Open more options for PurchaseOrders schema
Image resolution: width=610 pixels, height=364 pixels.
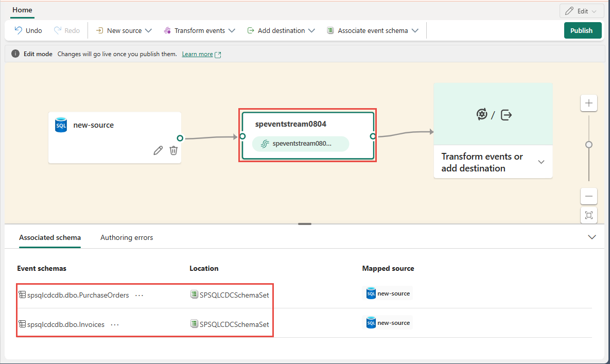139,295
